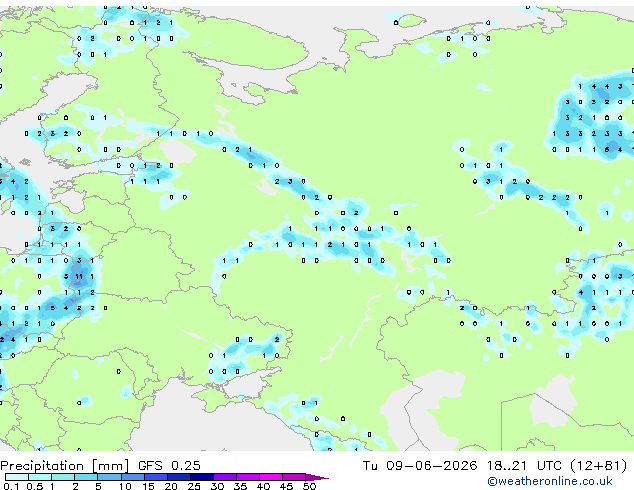This screenshot has height=490, width=634.
Task: Click legend label "35"
Action: (x=240, y=486)
